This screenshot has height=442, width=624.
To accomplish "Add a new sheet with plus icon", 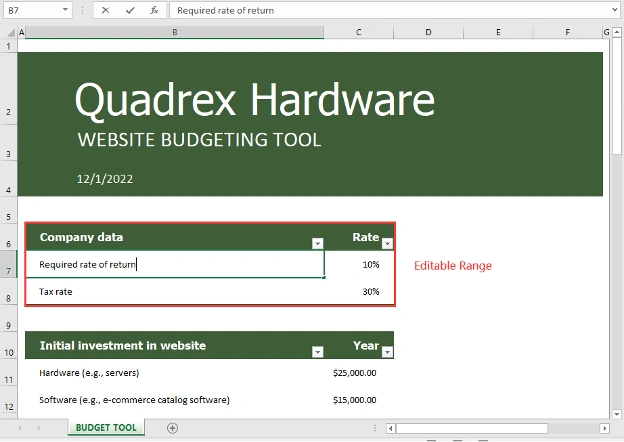I will (172, 428).
